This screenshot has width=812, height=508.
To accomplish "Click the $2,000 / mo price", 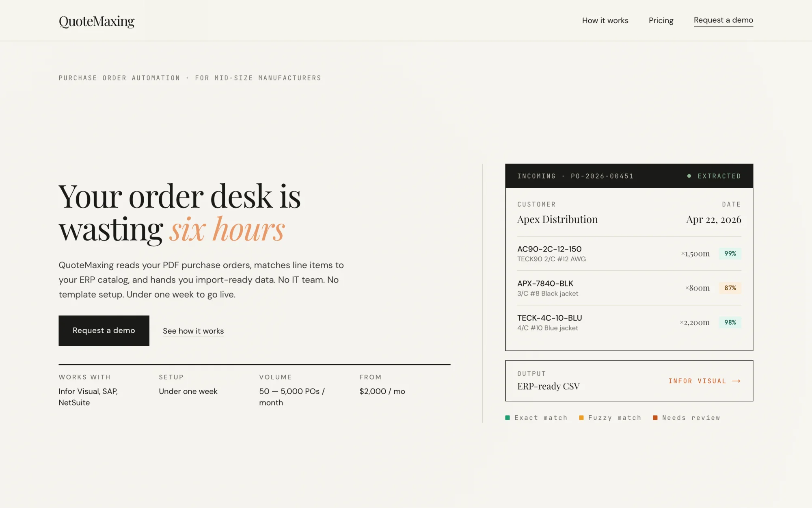I will pos(382,391).
